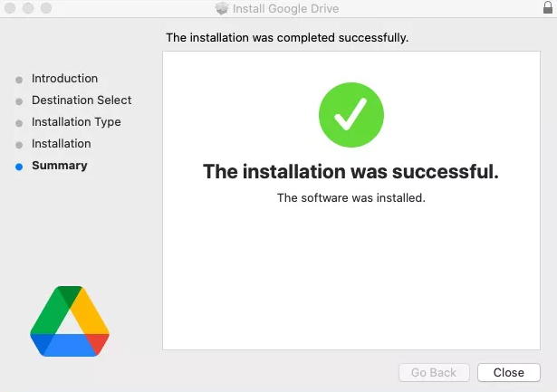Click the 'Install Google Drive' window title
Viewport: 557px width, 392px height.
[x=285, y=8]
